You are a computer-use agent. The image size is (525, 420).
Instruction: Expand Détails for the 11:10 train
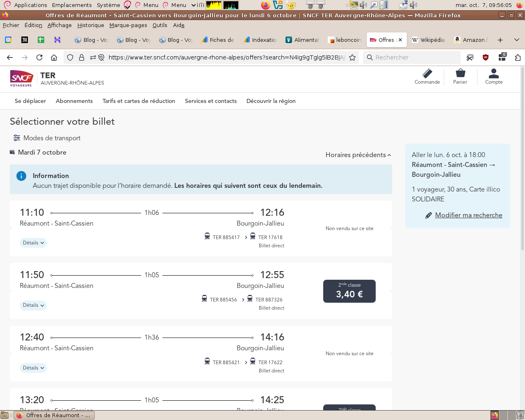pyautogui.click(x=33, y=243)
